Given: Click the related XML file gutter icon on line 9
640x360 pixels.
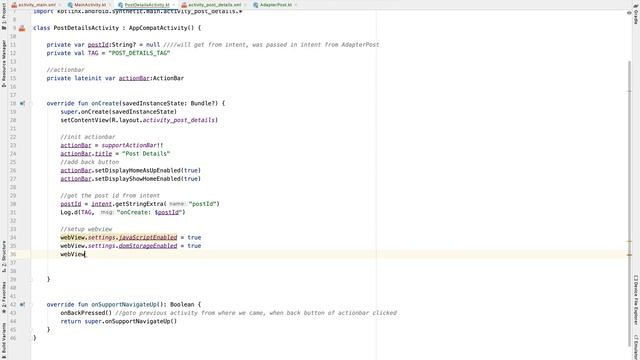Looking at the screenshot, I should 22,28.
